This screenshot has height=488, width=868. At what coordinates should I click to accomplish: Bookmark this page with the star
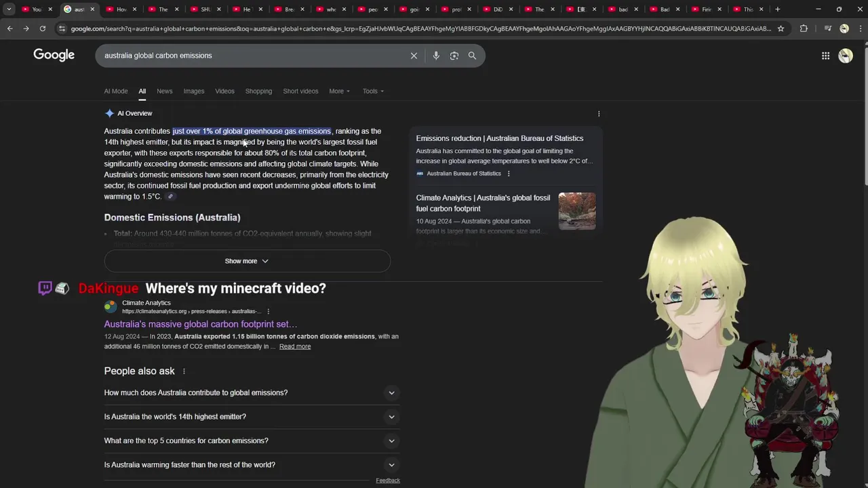781,28
